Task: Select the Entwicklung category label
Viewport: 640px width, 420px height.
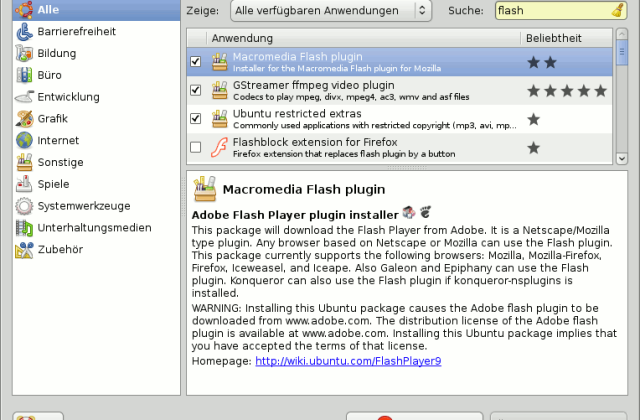Action: click(69, 97)
